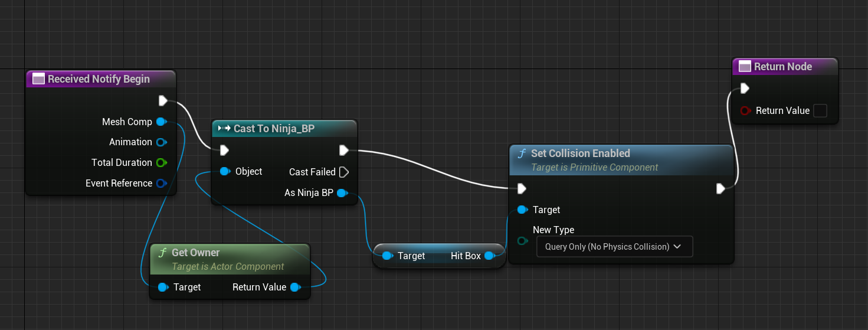Click the Cast Failed execution pin
Screen dimensions: 868x330
point(344,172)
